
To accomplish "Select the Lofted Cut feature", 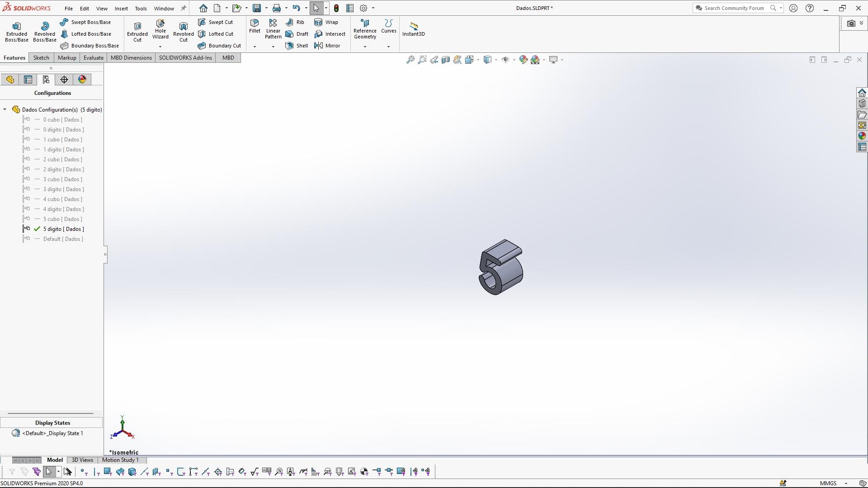I will (216, 34).
